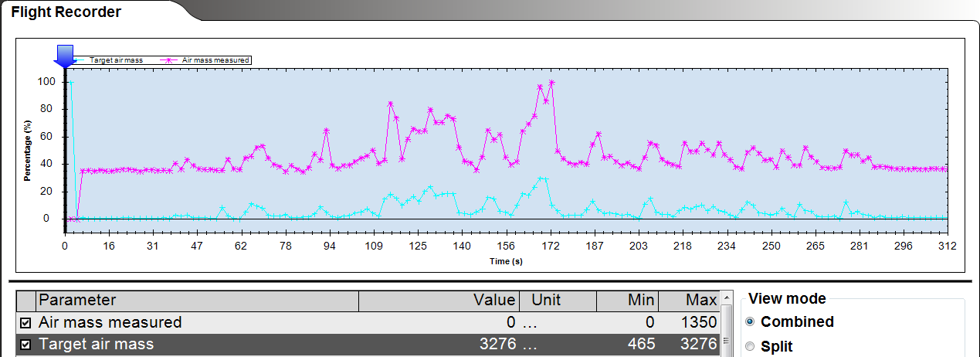The width and height of the screenshot is (980, 357).
Task: Select the Split view mode
Action: [750, 347]
